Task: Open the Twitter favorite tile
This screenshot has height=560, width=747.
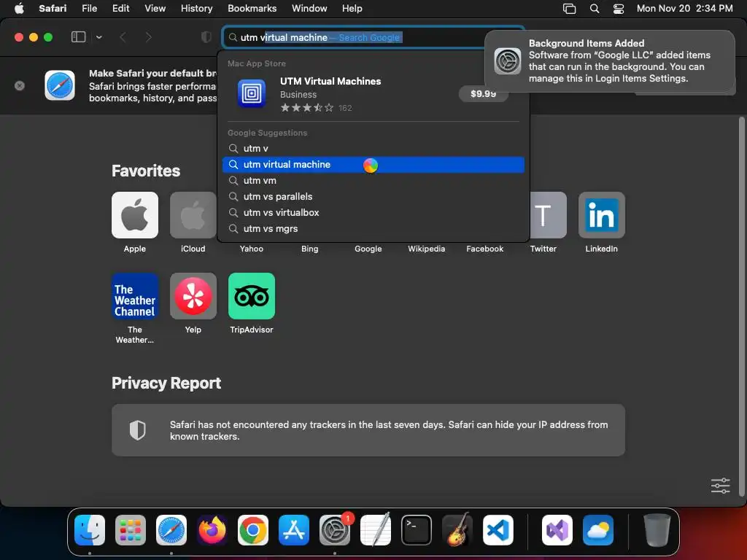Action: click(x=548, y=215)
